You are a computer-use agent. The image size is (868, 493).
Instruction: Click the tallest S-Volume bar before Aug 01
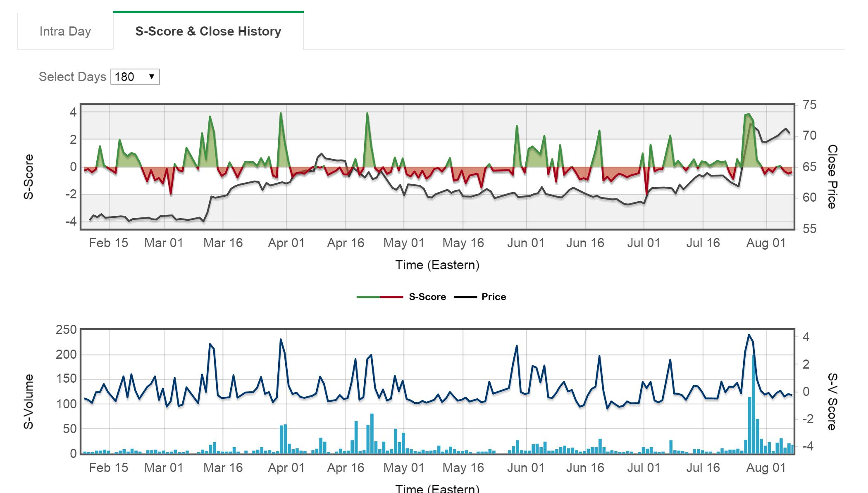(754, 404)
